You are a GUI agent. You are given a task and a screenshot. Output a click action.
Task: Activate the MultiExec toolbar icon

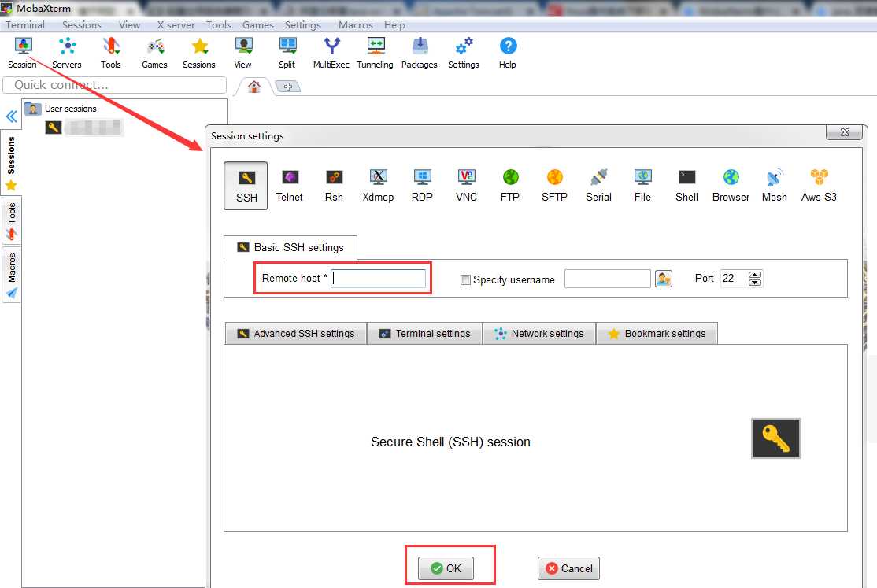click(x=331, y=54)
